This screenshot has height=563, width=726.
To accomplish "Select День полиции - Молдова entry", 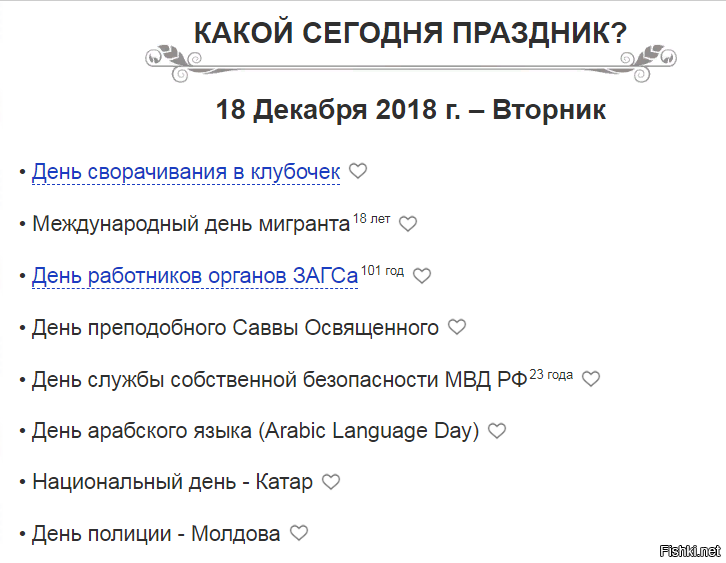I will coord(156,534).
